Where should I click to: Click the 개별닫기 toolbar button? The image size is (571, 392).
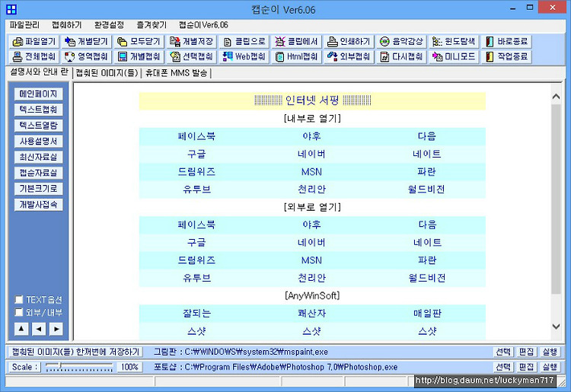coord(86,42)
